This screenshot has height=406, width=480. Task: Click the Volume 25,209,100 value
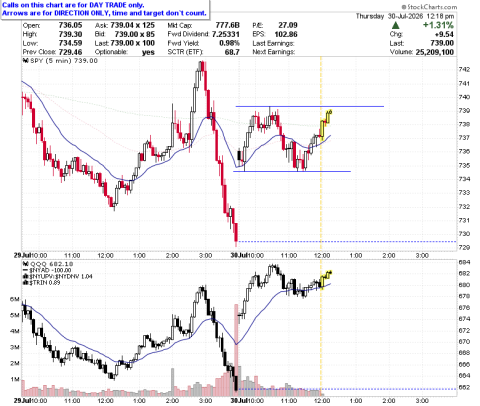click(x=435, y=52)
